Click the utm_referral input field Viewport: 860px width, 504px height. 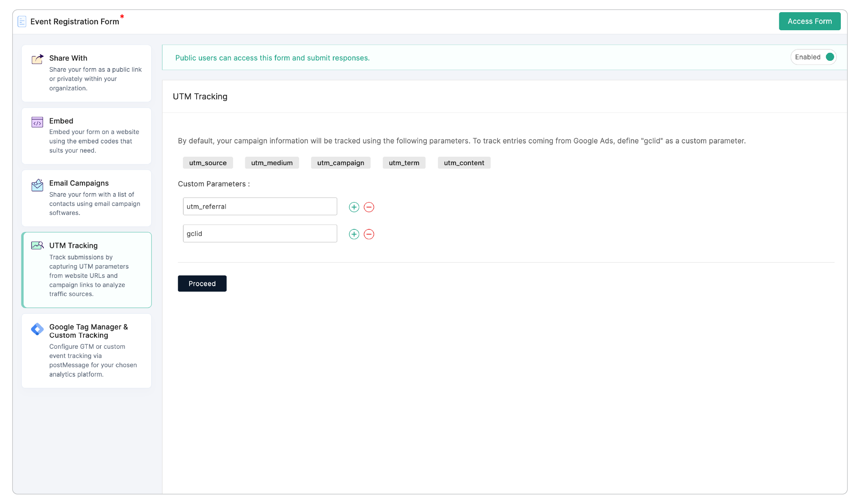tap(260, 206)
